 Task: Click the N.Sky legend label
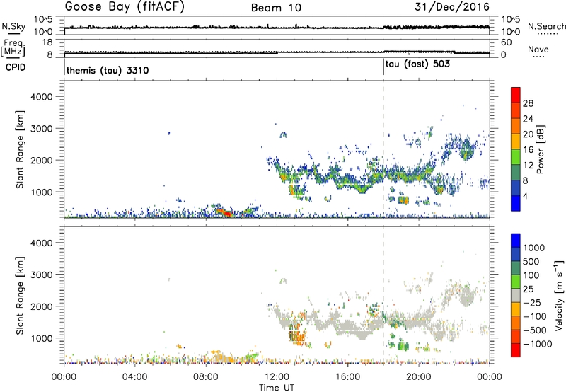(x=13, y=26)
